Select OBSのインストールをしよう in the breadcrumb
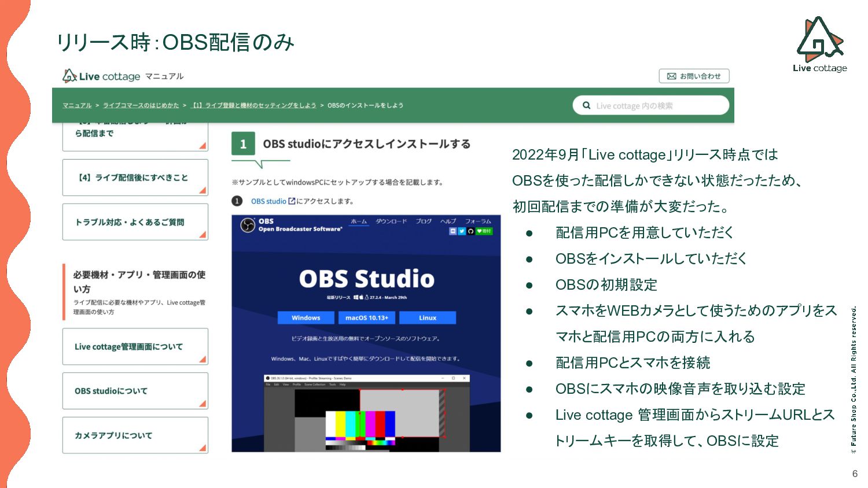The width and height of the screenshot is (868, 488). click(x=365, y=105)
